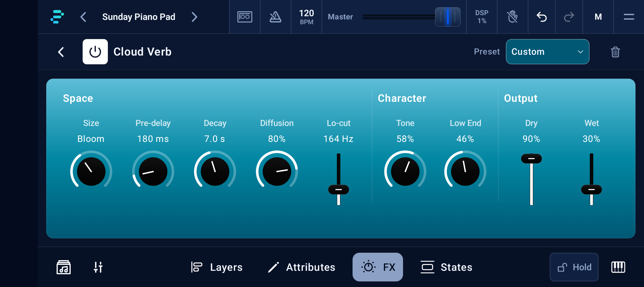Click the Size knob
The image size is (644, 287).
[x=91, y=171]
